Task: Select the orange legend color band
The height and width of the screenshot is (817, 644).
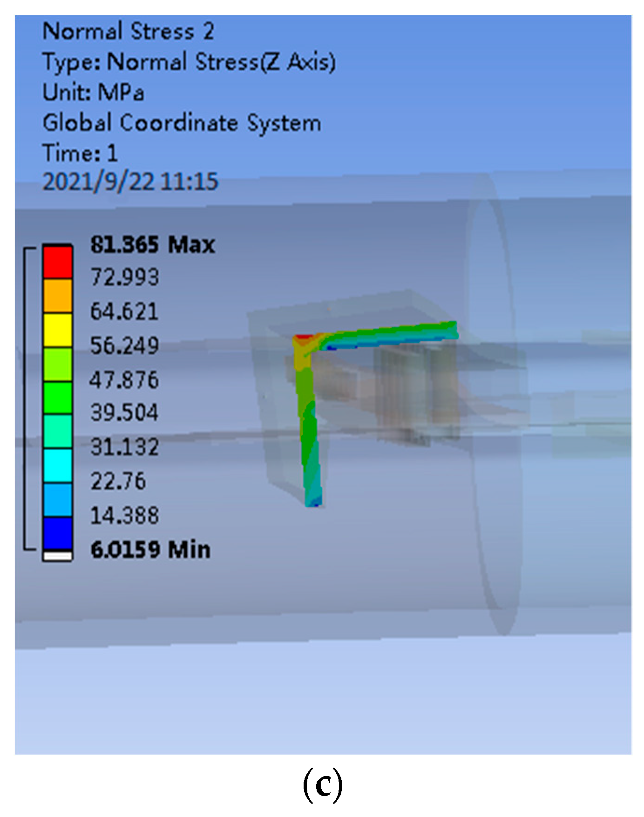Action: 57,296
